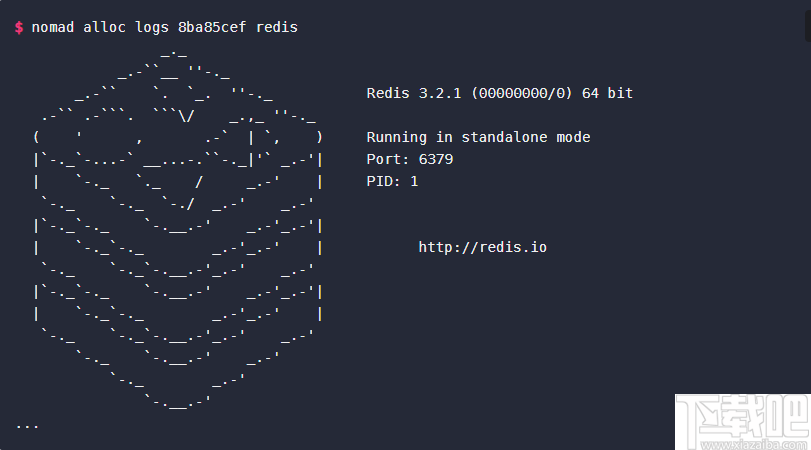Click the "Port: 6379" line

[x=410, y=160]
